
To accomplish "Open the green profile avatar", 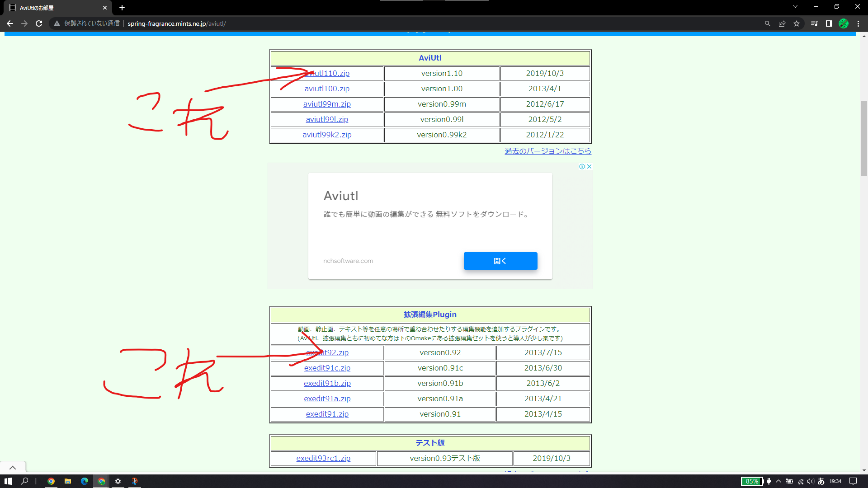I will point(844,23).
